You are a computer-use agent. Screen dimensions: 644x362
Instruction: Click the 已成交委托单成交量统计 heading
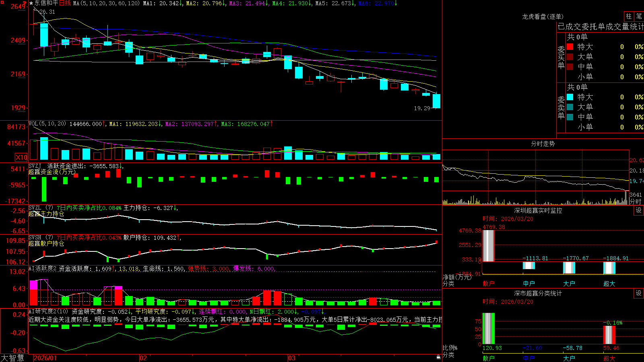point(601,27)
